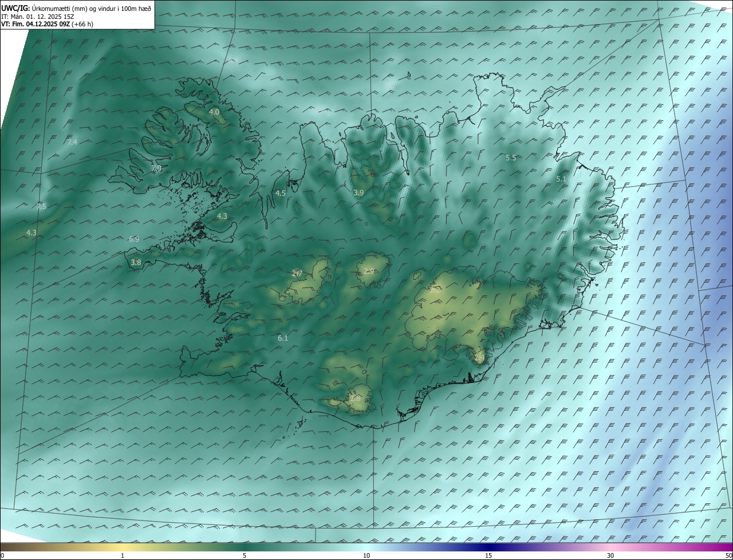Click the 5.5 value label on the map
The width and height of the screenshot is (733, 560).
click(x=511, y=157)
